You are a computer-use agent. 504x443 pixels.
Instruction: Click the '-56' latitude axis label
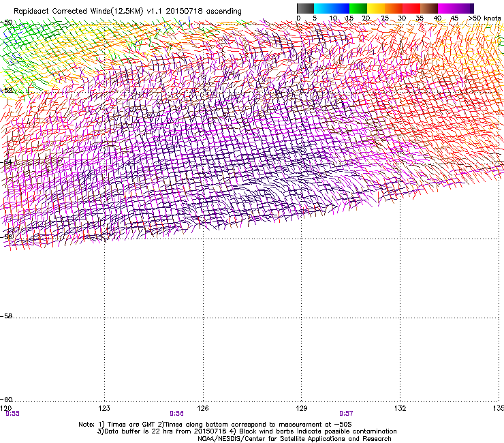6,237
